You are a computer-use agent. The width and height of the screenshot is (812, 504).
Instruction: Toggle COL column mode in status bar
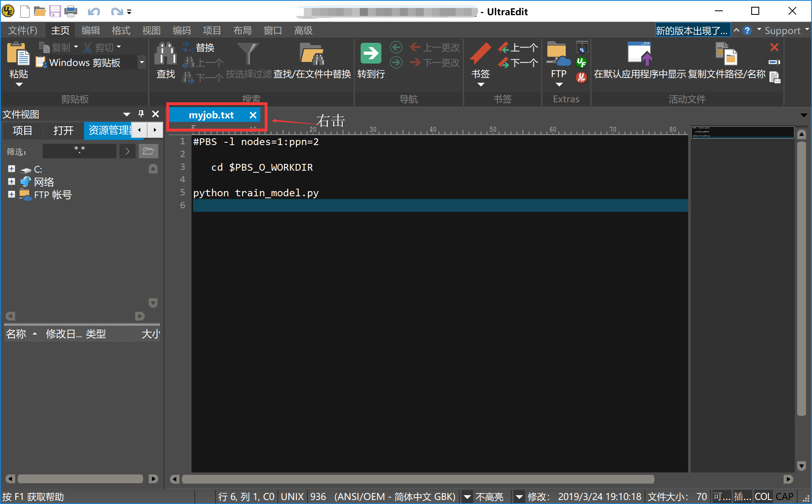(x=763, y=496)
